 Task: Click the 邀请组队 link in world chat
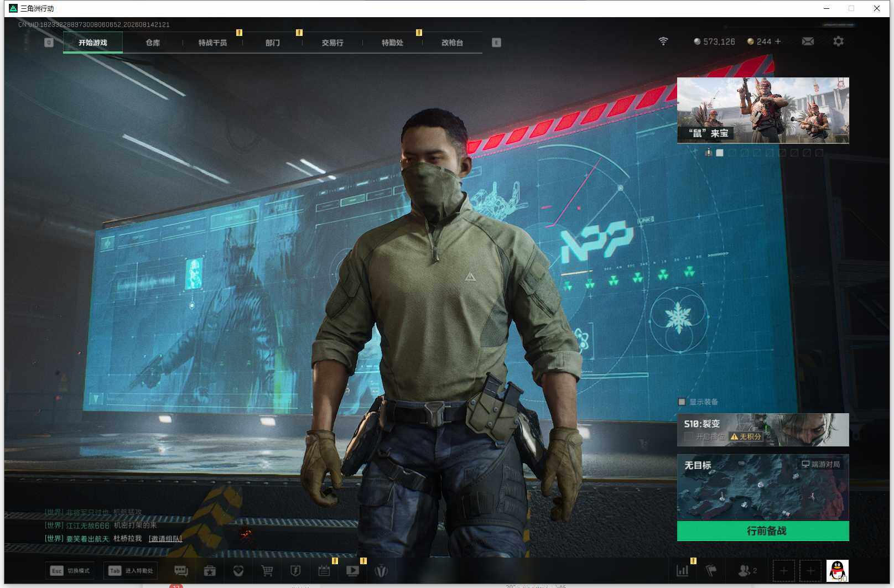tap(165, 539)
